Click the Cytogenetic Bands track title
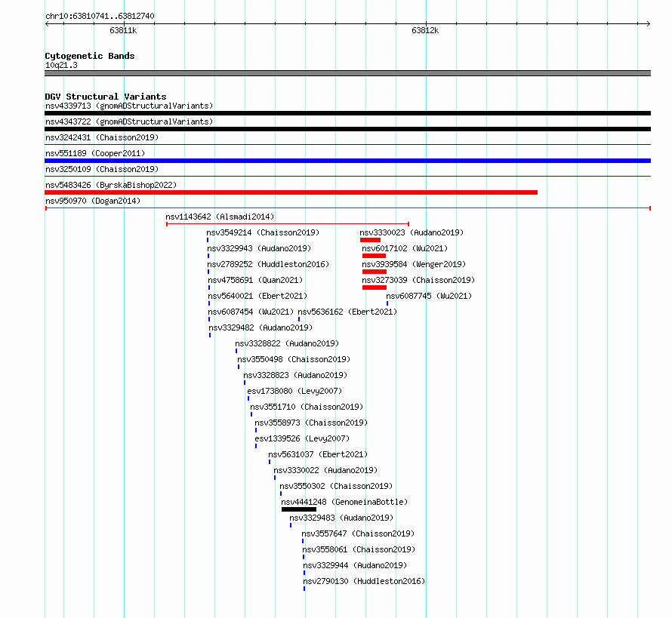This screenshot has height=618, width=672. click(x=90, y=56)
